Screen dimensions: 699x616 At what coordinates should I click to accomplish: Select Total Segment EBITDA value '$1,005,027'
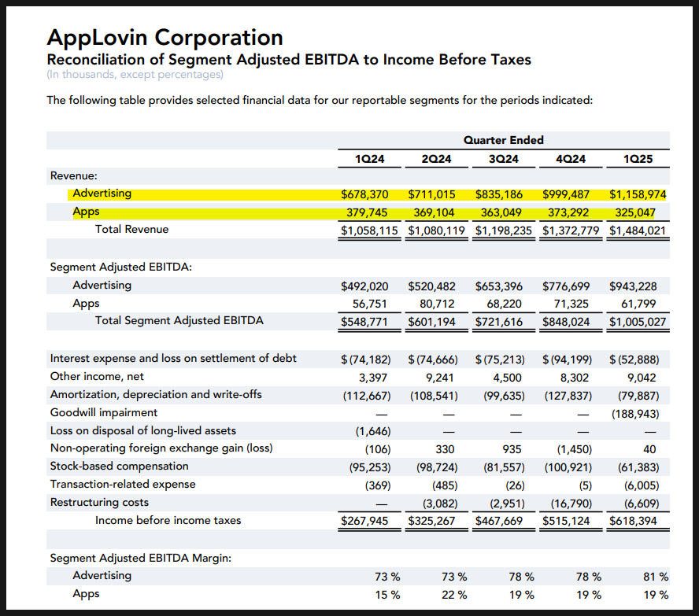pos(638,322)
